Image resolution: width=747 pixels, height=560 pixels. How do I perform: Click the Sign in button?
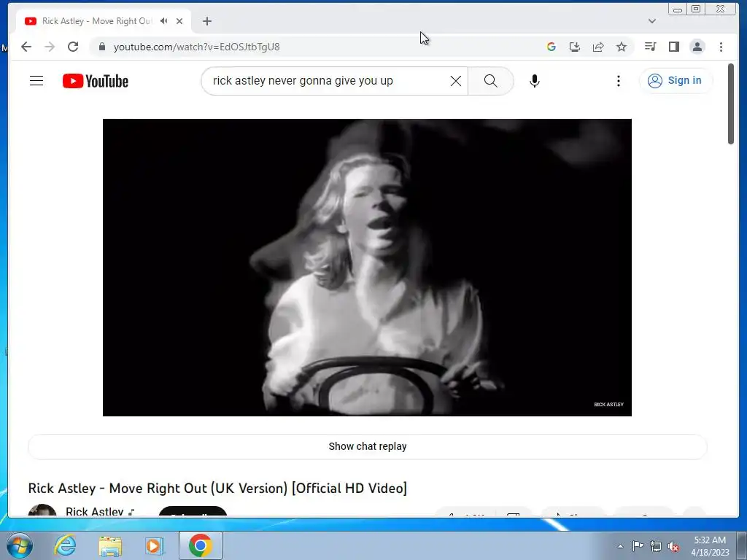point(676,80)
